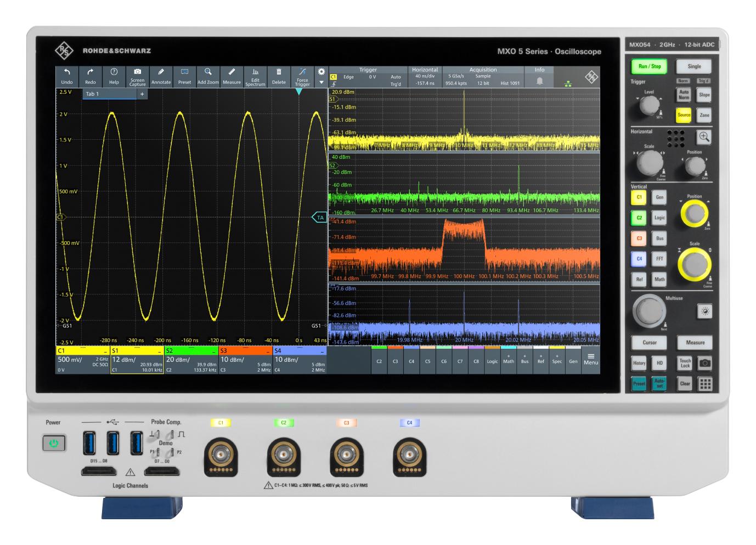Toggle channel C1 hardware key
The image size is (756, 545).
(x=639, y=197)
